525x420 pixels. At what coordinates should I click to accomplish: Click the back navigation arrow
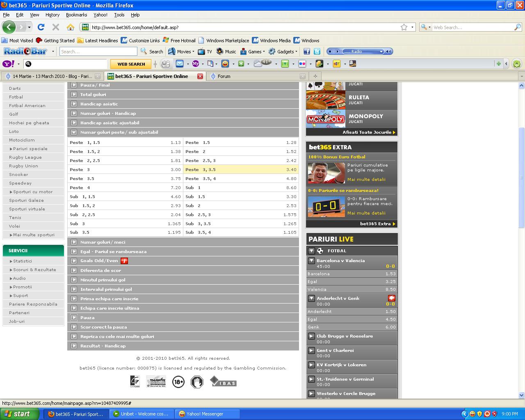[9, 27]
